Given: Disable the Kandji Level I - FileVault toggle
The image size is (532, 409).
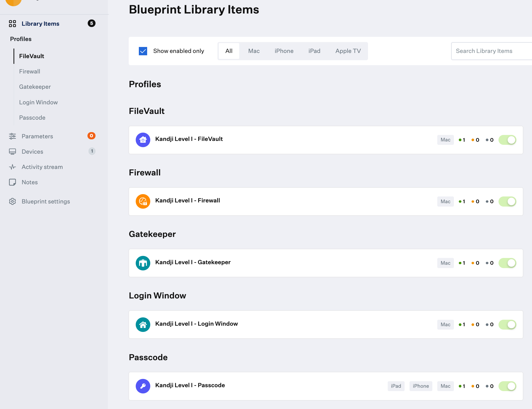Looking at the screenshot, I should 507,140.
